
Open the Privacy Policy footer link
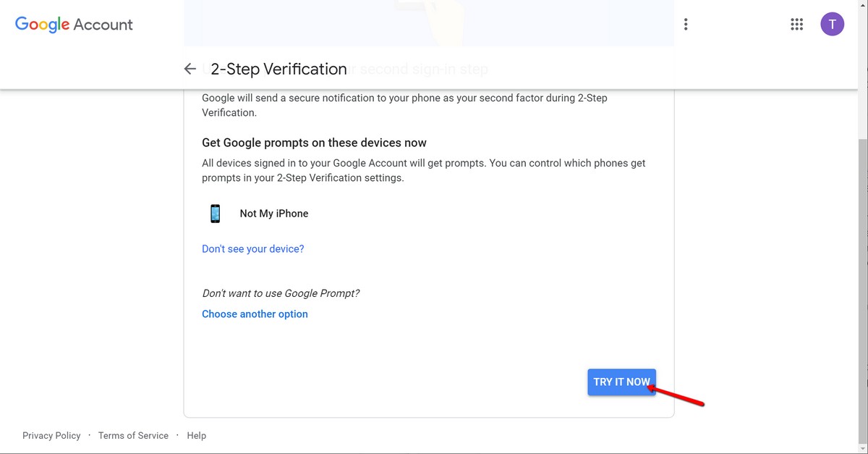click(51, 436)
